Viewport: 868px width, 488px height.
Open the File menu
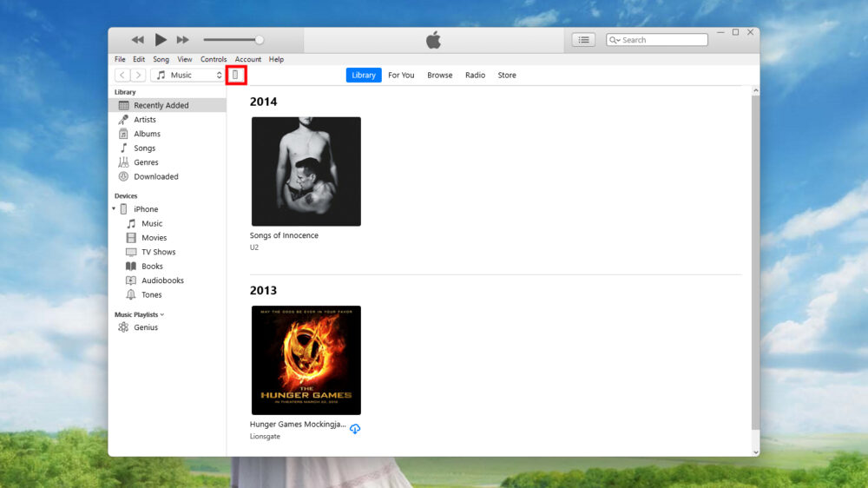click(x=120, y=59)
